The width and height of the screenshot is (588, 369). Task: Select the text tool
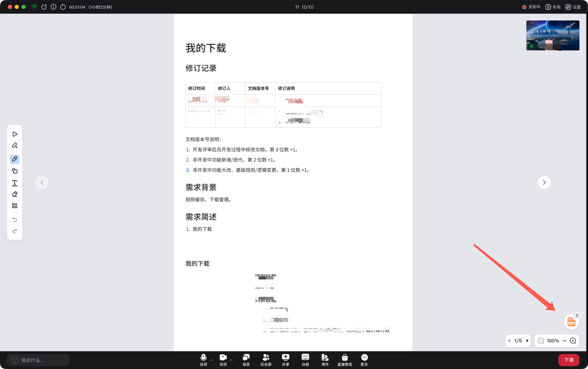[x=15, y=183]
